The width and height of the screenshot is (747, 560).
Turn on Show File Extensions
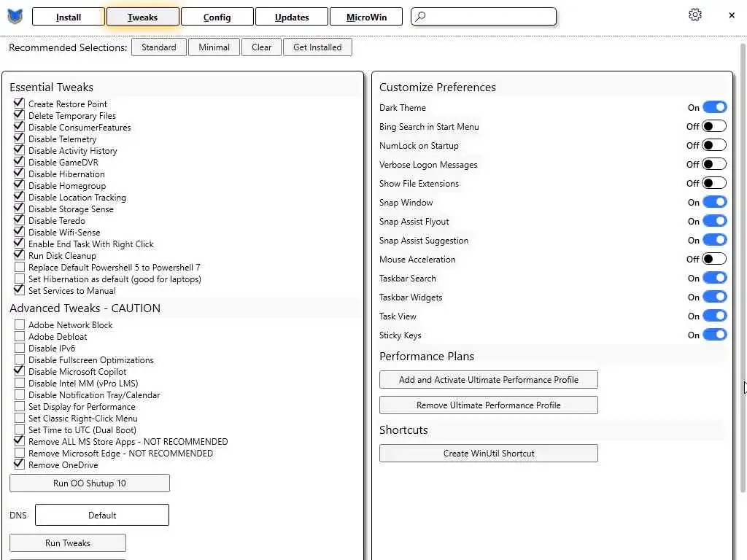point(715,183)
